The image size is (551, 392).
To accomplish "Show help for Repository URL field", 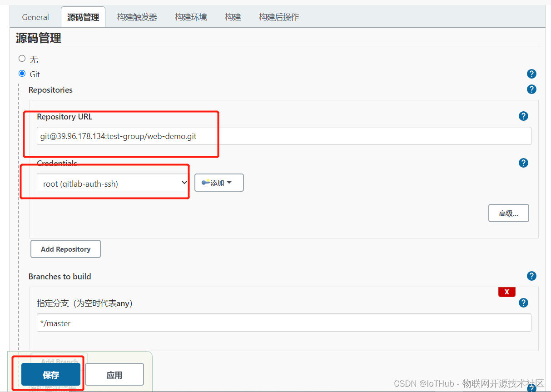I will pos(523,116).
